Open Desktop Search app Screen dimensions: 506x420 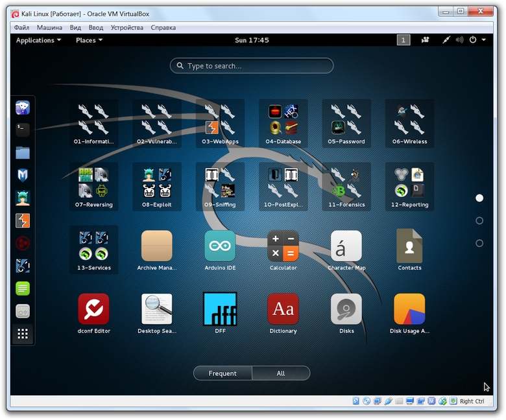(x=157, y=313)
